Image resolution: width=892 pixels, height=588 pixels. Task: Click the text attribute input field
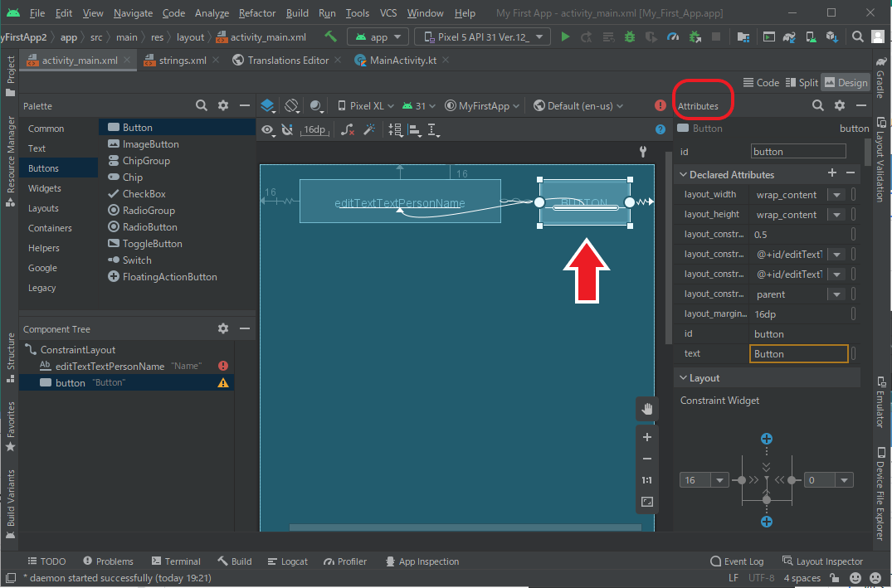[798, 354]
